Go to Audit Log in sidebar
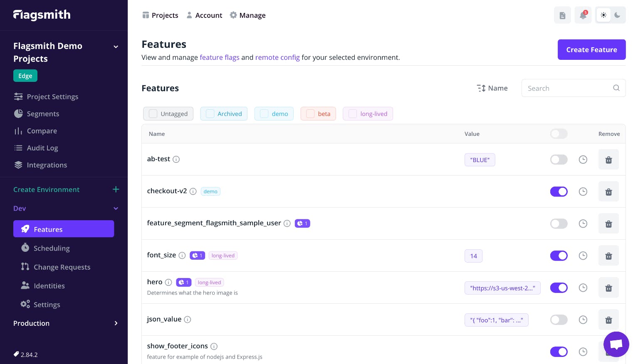The image size is (638, 364). click(42, 148)
